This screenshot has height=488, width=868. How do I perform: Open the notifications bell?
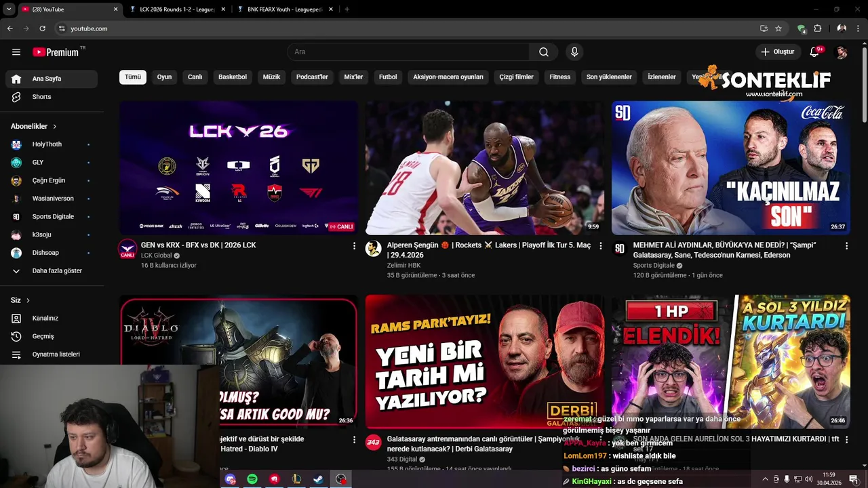814,52
